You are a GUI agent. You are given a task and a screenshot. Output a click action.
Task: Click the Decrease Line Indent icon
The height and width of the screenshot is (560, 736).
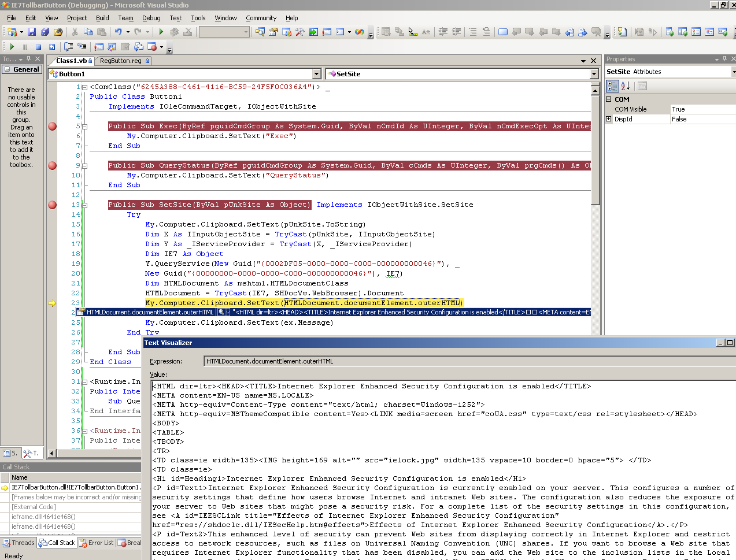443,32
